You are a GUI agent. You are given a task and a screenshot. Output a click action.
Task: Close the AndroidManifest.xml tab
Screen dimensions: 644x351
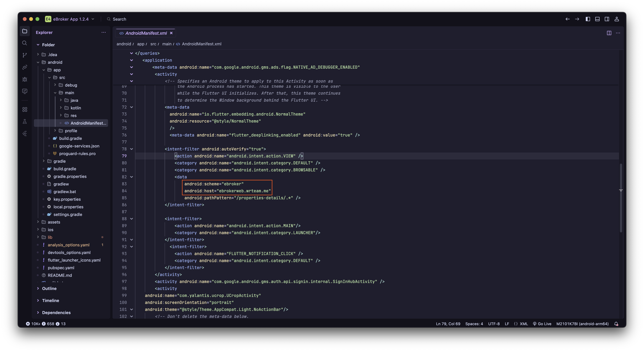(171, 33)
